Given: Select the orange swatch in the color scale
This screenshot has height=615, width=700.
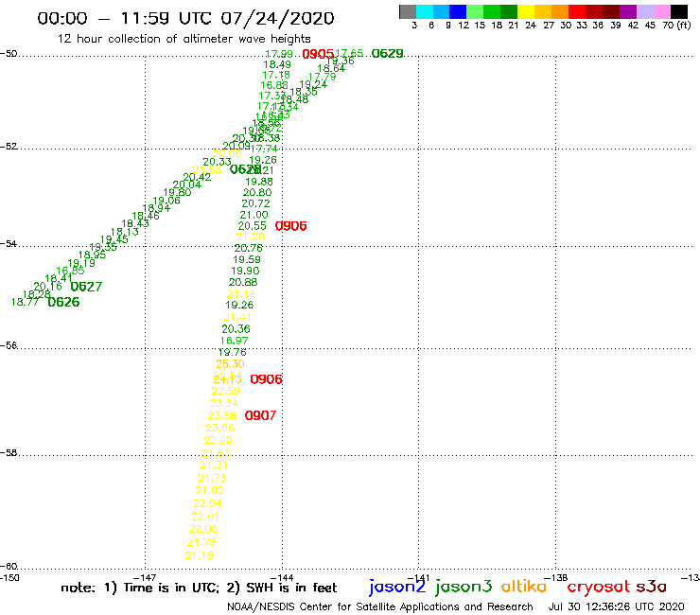Looking at the screenshot, I should point(560,11).
